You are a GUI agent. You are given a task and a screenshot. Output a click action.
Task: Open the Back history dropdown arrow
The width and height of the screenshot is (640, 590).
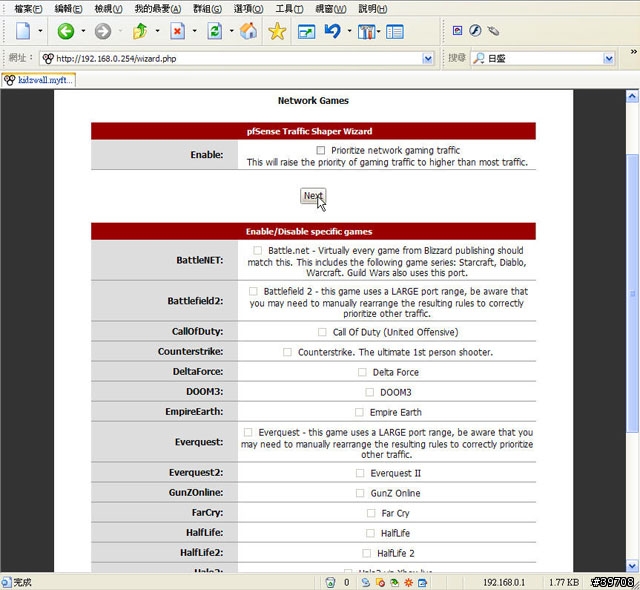point(83,31)
